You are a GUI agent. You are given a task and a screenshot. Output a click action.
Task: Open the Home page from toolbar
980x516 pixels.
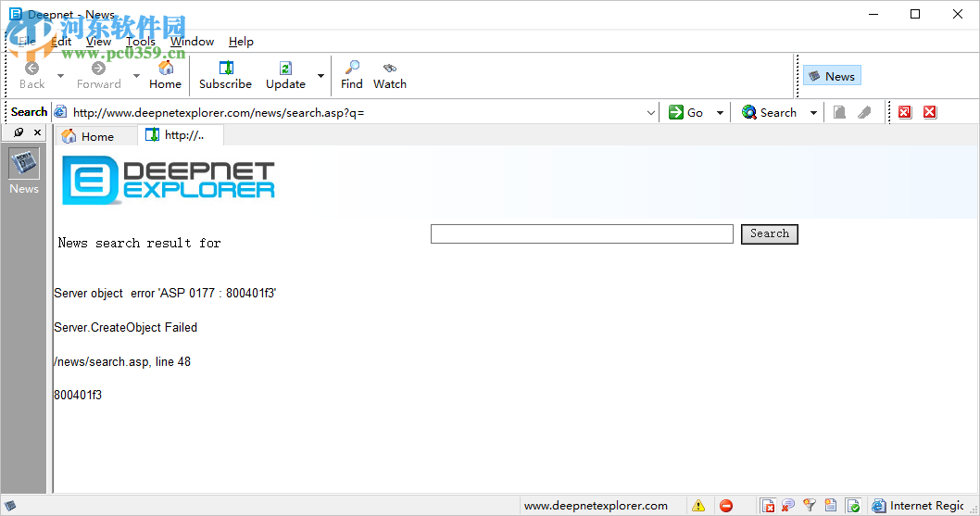coord(165,75)
